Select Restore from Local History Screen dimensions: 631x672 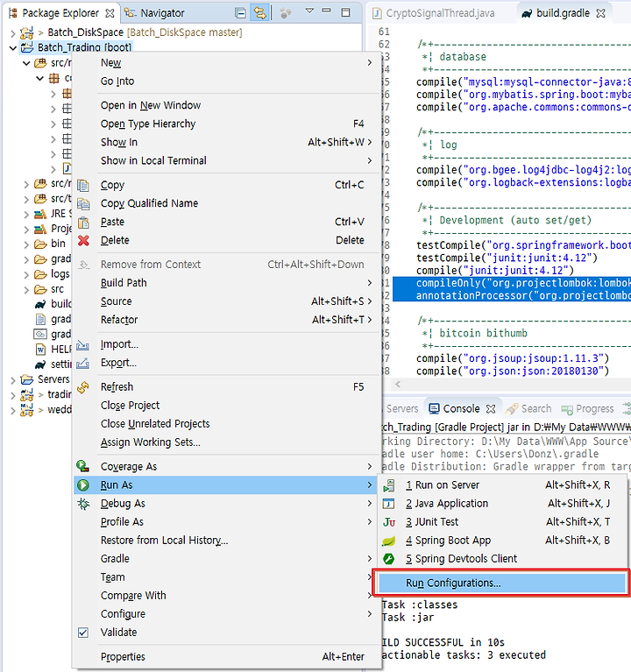227,541
